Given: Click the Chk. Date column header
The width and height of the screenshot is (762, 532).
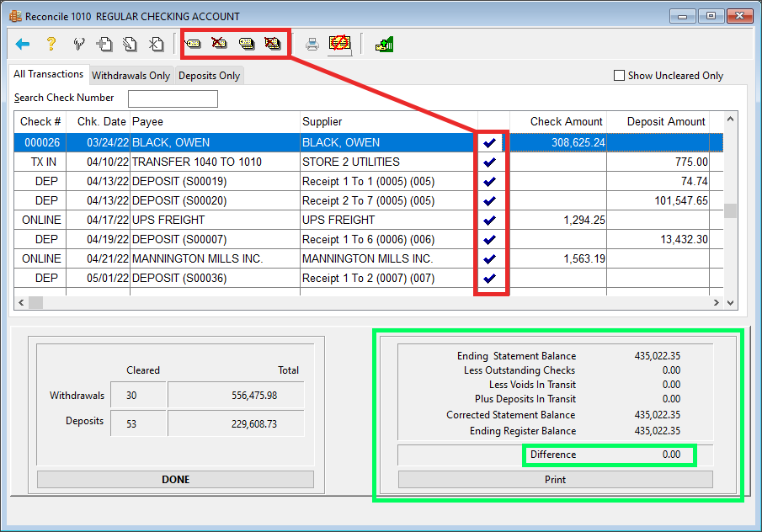Looking at the screenshot, I should point(99,121).
